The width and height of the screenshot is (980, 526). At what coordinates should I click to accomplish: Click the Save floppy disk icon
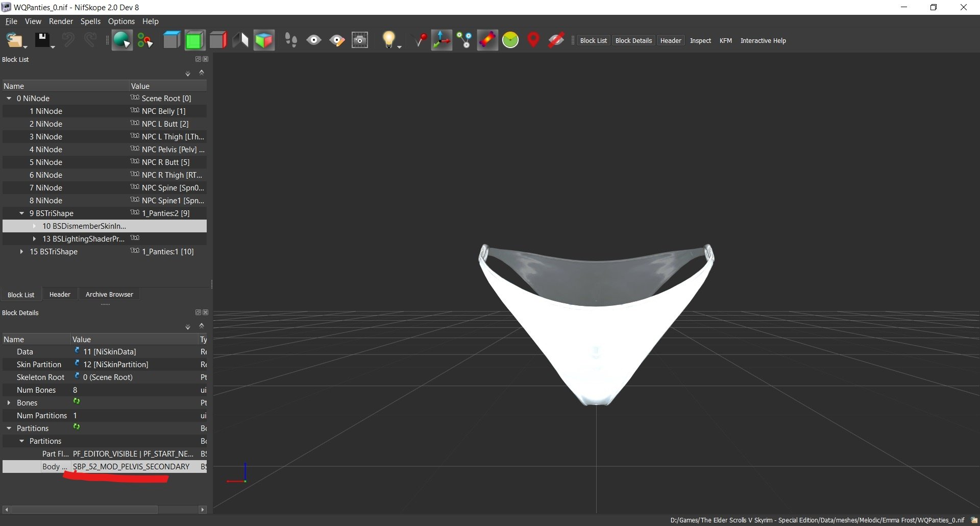[x=41, y=40]
